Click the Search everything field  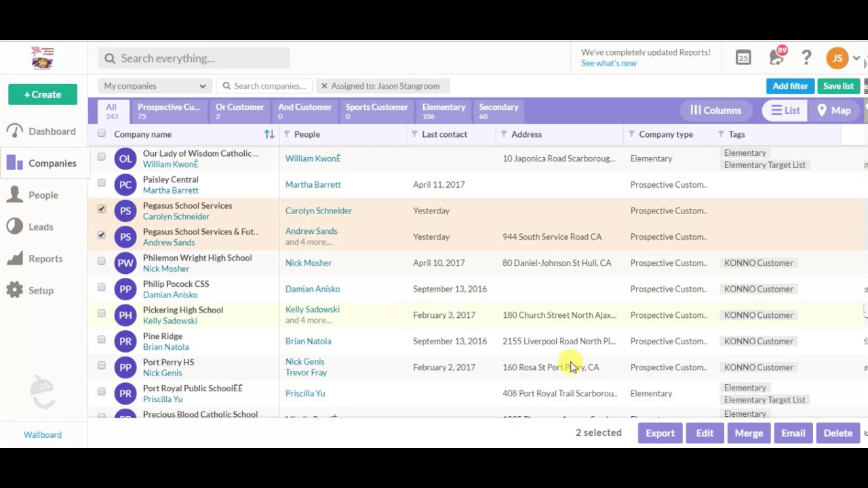click(194, 58)
